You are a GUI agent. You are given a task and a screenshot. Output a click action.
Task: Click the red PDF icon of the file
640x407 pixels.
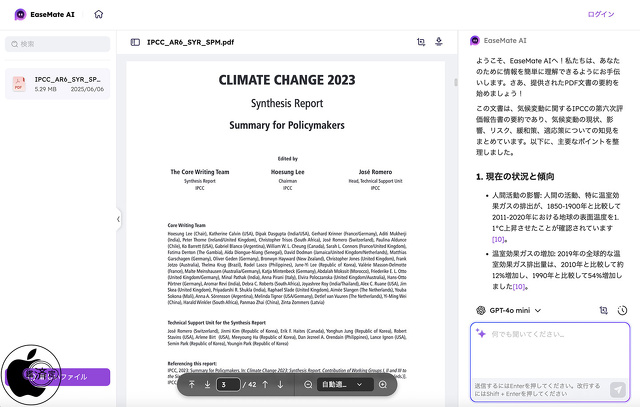19,84
